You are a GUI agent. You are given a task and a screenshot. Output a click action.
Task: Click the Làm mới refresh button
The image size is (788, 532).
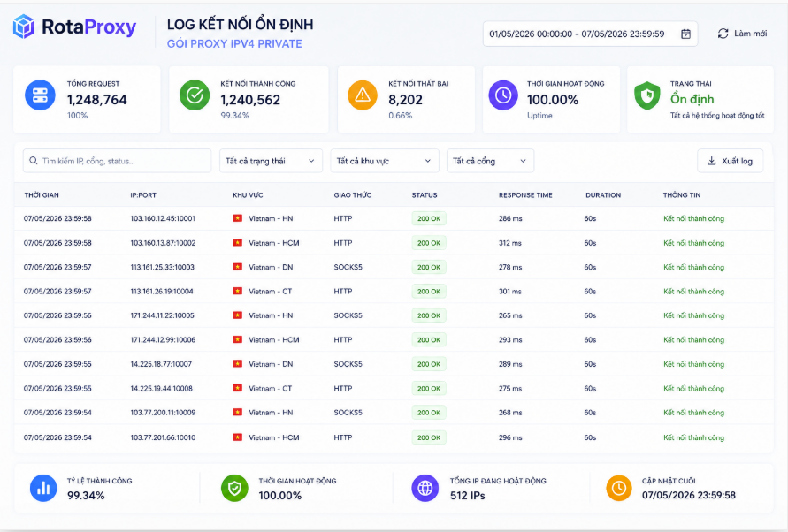point(742,34)
